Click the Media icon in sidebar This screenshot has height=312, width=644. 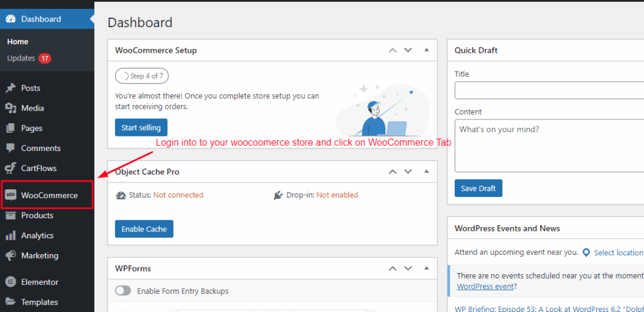(x=10, y=108)
